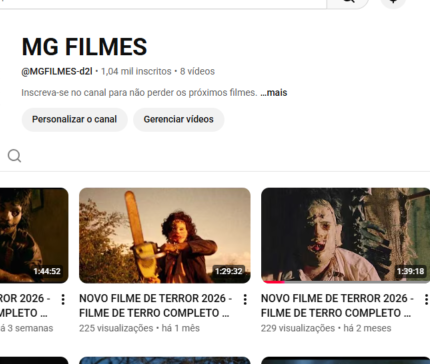Click the channel search magnifier icon
Screen dimensions: 430x364
pyautogui.click(x=14, y=156)
